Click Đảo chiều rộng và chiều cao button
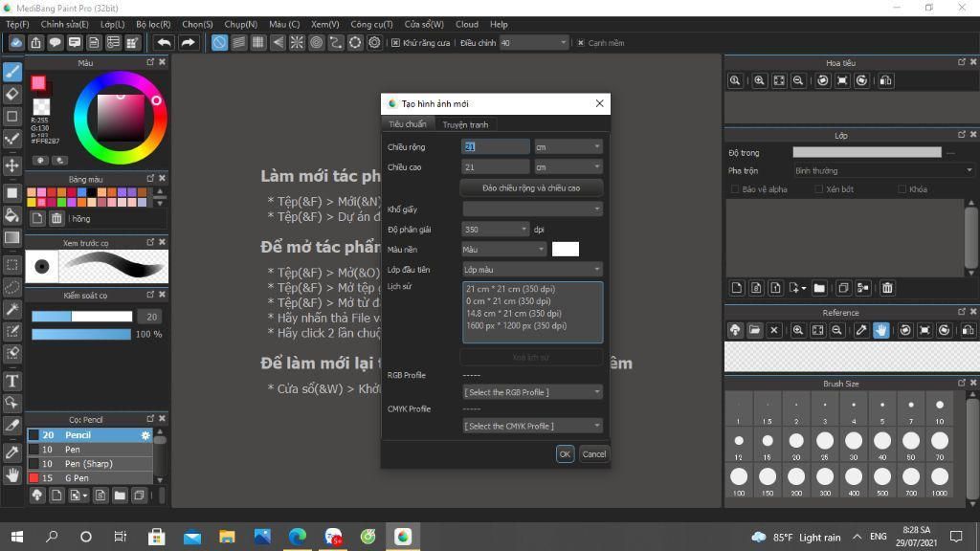This screenshot has height=551, width=980. 531,188
